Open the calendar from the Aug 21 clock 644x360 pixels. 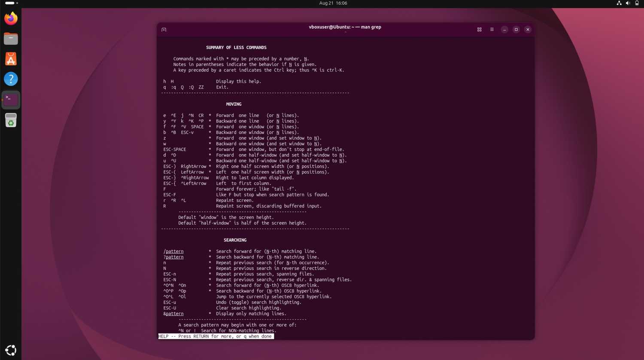pyautogui.click(x=333, y=3)
